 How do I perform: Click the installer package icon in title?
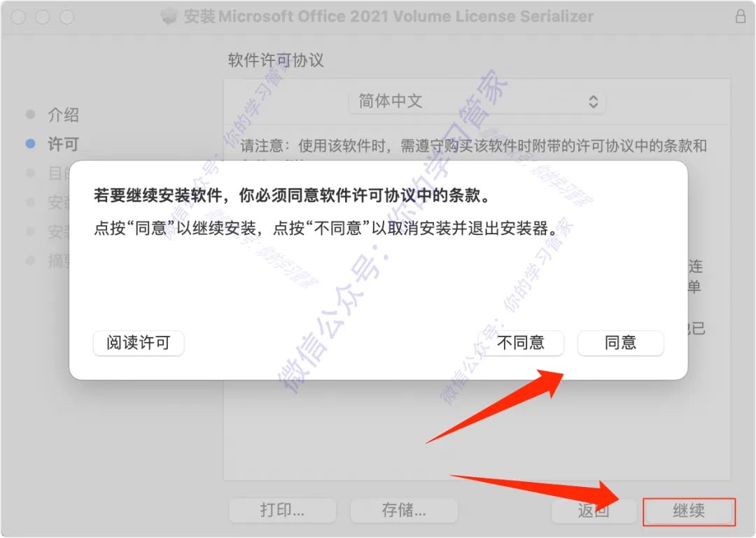point(169,16)
